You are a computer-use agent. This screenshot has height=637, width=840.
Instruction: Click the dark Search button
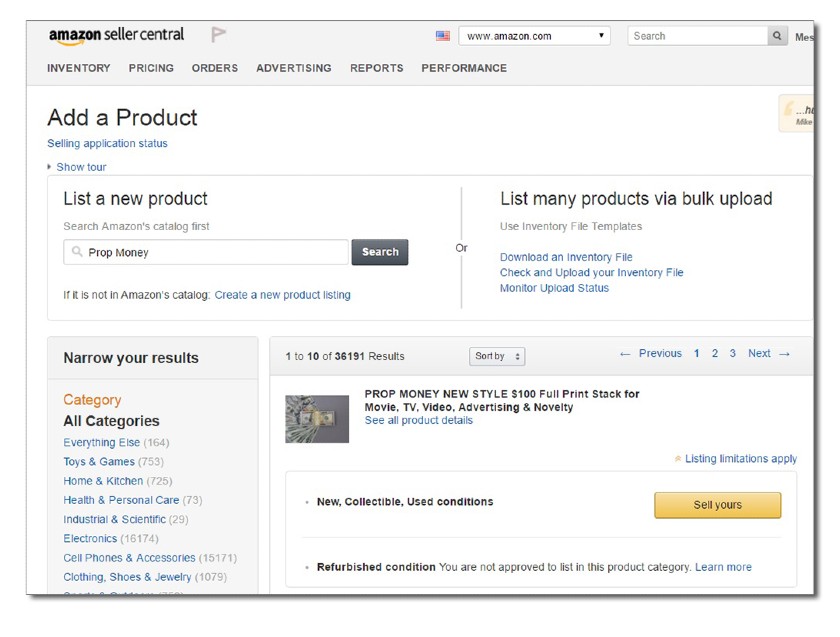pyautogui.click(x=380, y=252)
